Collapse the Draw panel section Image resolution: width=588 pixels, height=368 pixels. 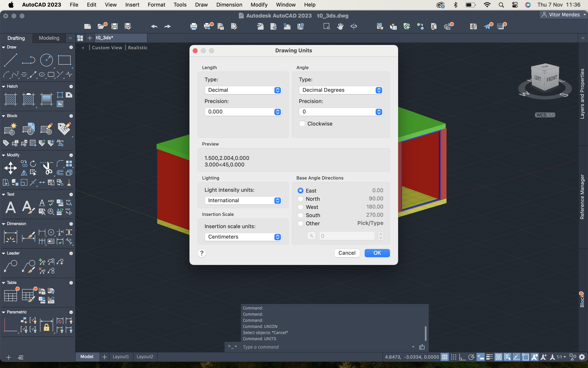tap(3, 47)
